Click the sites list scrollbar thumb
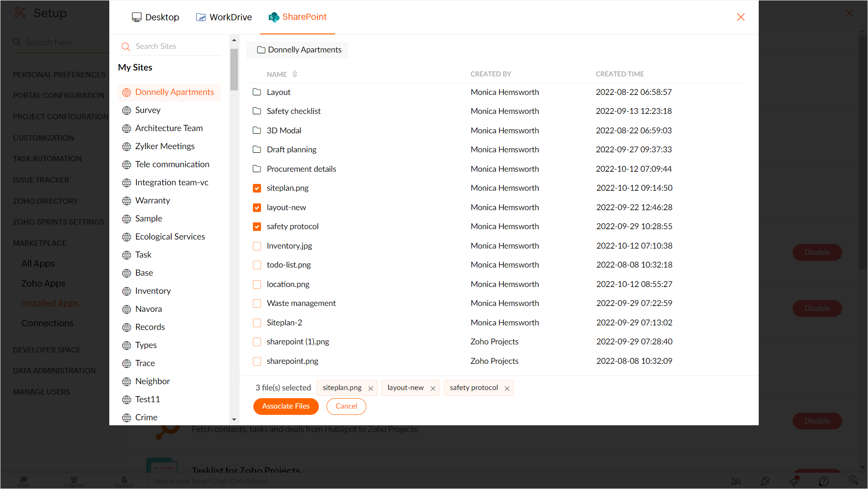Screen dimensions: 868x489 (234, 70)
